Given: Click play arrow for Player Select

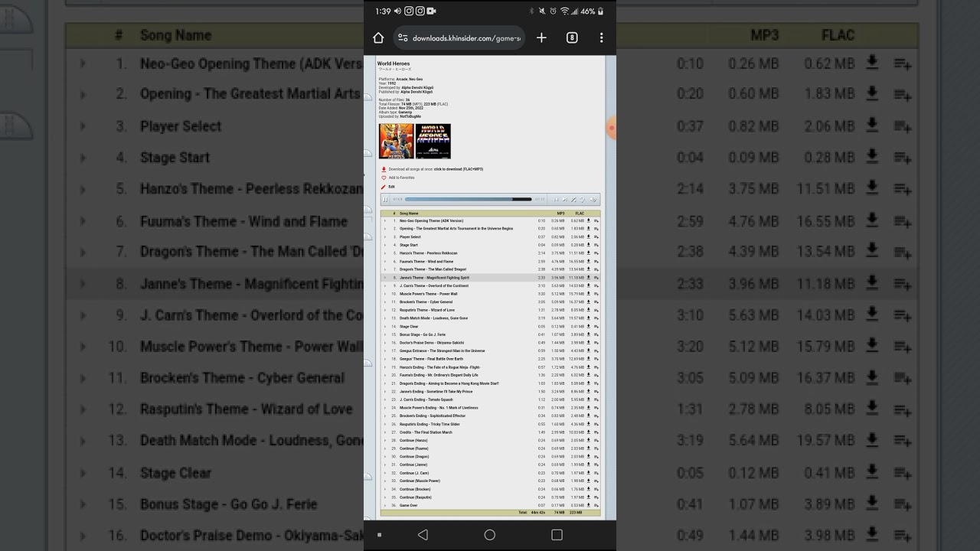Looking at the screenshot, I should [x=385, y=237].
